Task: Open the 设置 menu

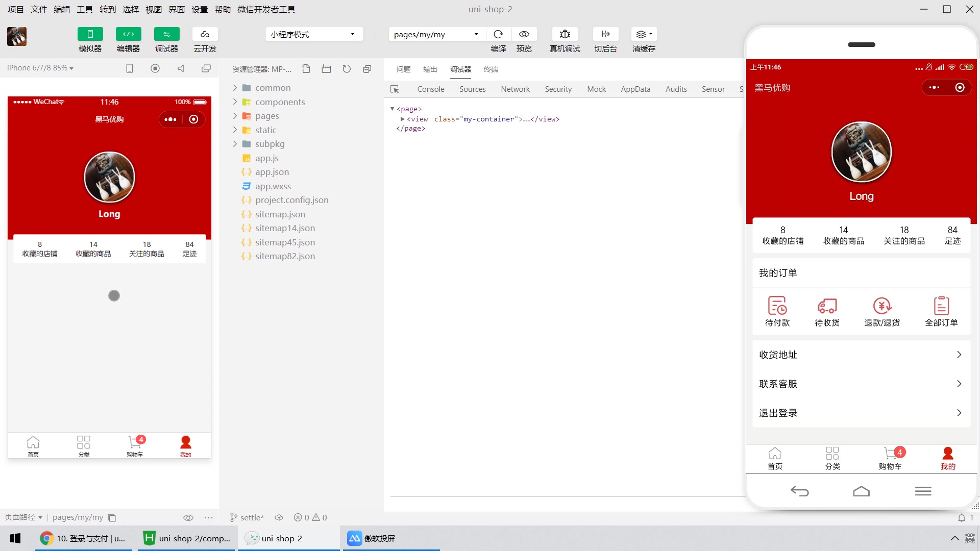Action: click(200, 9)
